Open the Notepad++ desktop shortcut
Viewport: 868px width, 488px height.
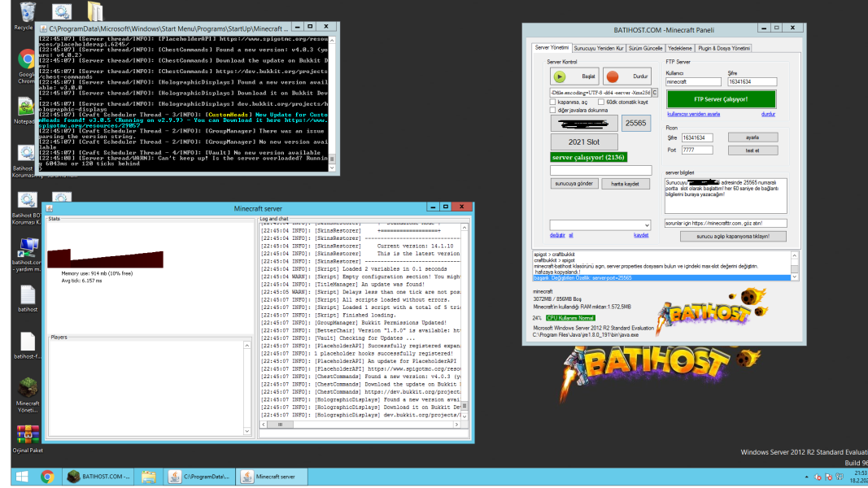pos(25,110)
